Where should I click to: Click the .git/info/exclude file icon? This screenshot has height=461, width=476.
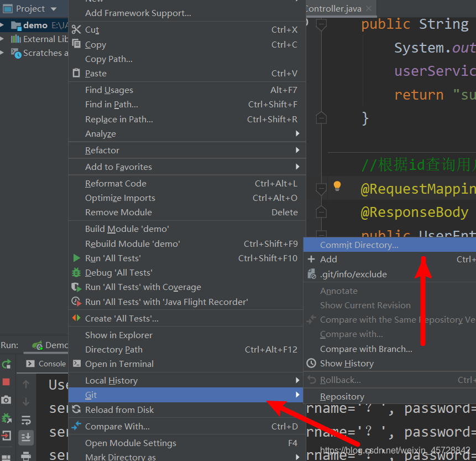click(312, 274)
